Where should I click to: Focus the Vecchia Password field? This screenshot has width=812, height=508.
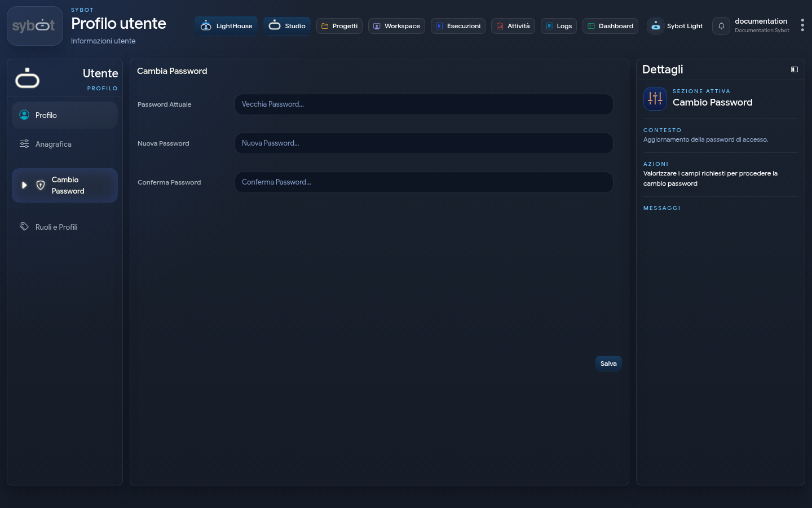pos(424,104)
